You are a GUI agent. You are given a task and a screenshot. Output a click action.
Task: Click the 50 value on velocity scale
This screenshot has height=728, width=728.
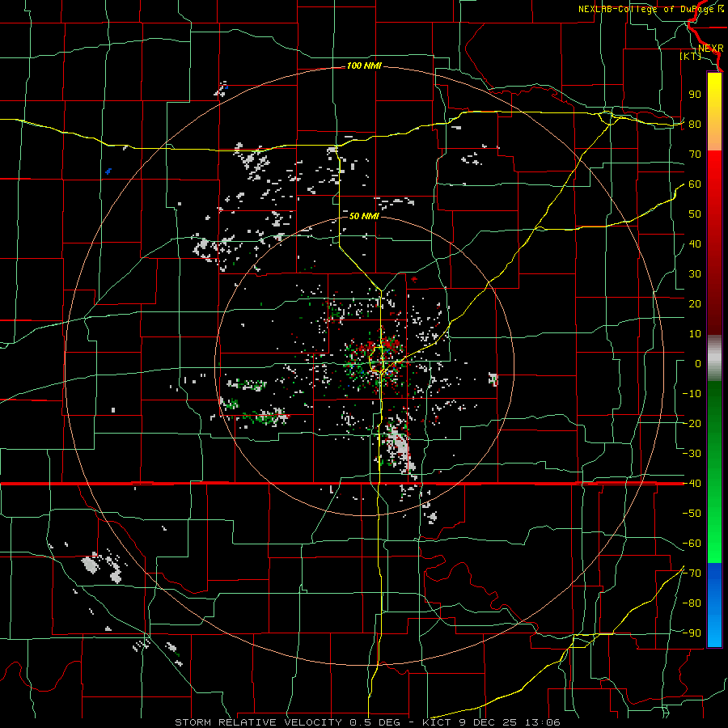[695, 214]
